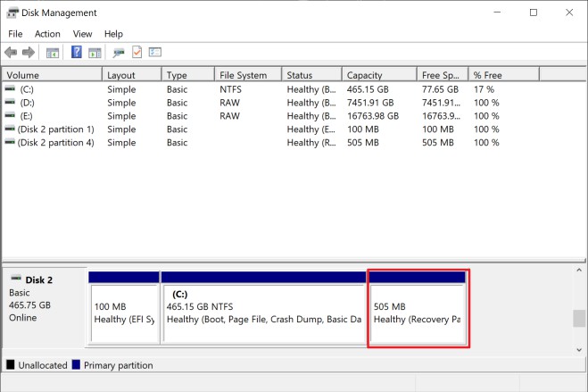Select the (D:) volume row name
This screenshot has height=392, width=588.
click(27, 103)
